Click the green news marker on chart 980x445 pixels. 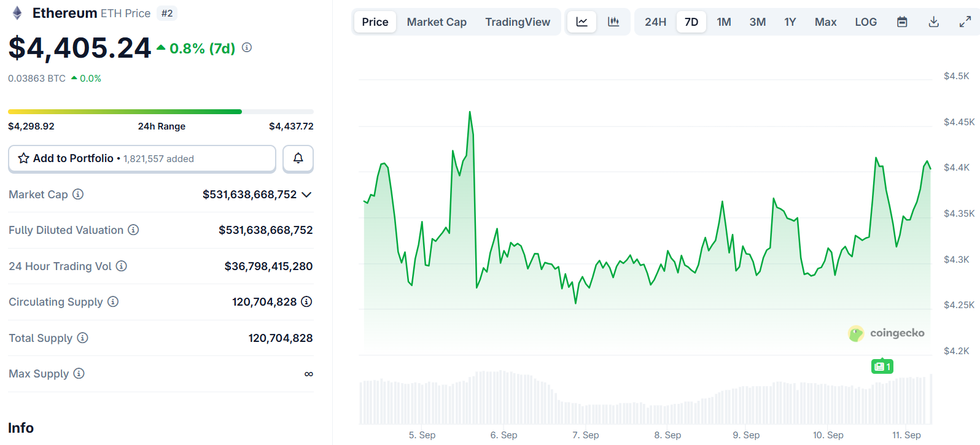(x=882, y=366)
